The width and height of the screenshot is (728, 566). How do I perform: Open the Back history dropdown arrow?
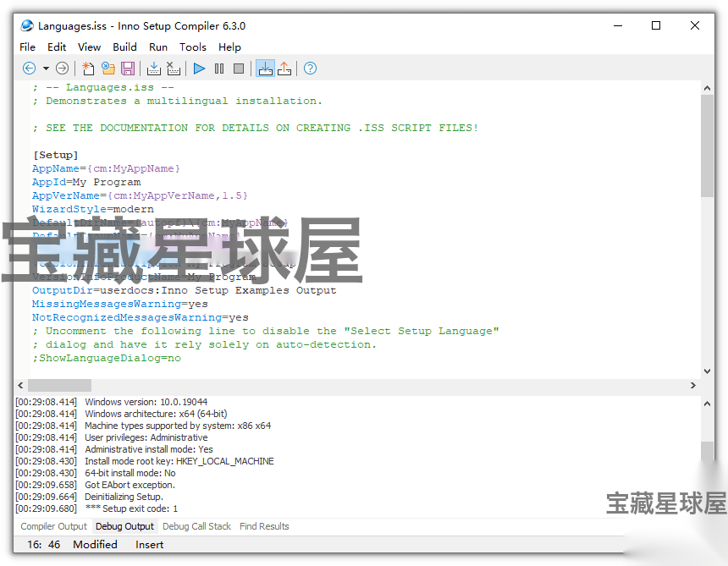point(46,69)
